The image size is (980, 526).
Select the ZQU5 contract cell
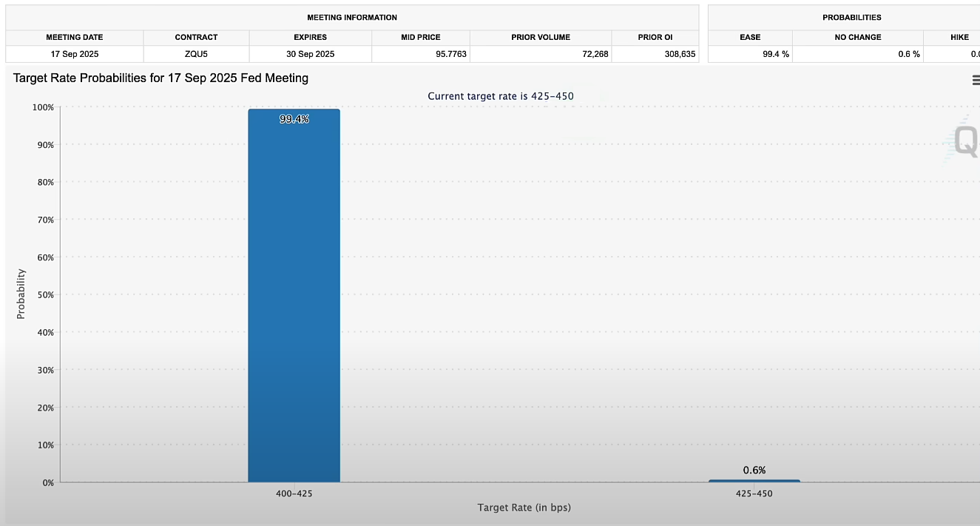pyautogui.click(x=196, y=54)
